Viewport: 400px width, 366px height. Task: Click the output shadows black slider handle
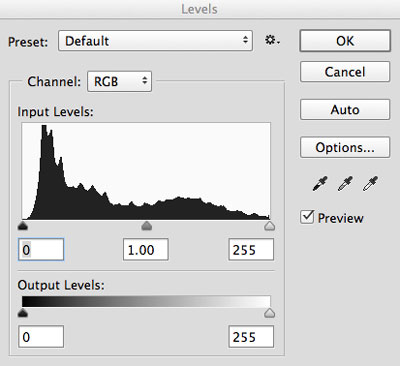pyautogui.click(x=22, y=313)
